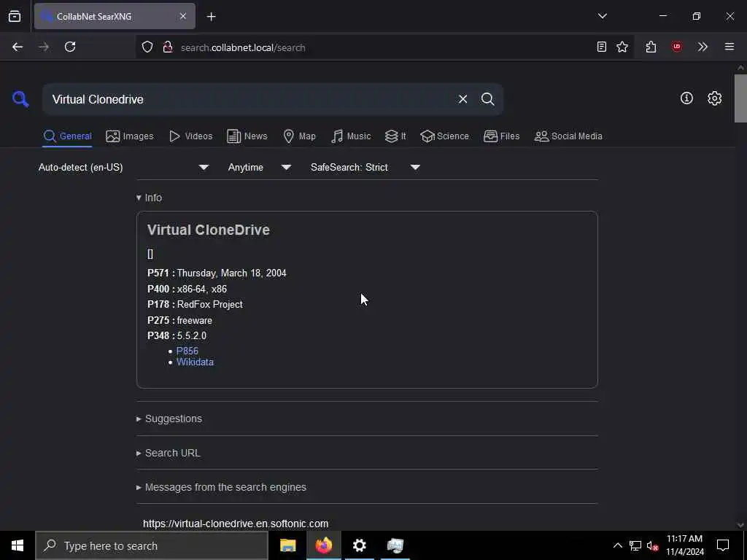Submit search with magnifier button
Image resolution: width=747 pixels, height=560 pixels.
[487, 99]
